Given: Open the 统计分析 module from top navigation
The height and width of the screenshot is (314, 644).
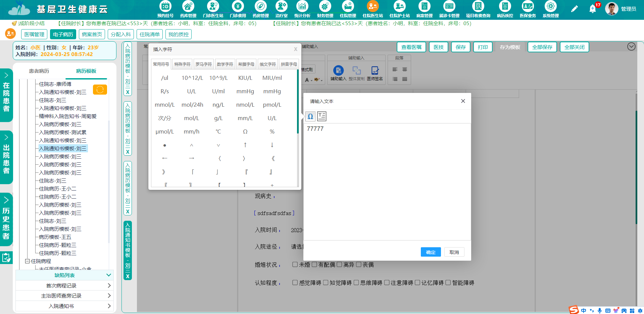Looking at the screenshot, I should coord(302,9).
